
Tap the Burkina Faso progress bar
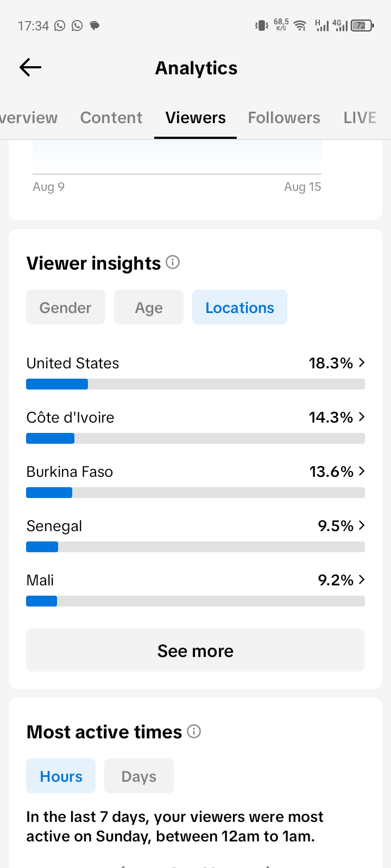pyautogui.click(x=195, y=493)
